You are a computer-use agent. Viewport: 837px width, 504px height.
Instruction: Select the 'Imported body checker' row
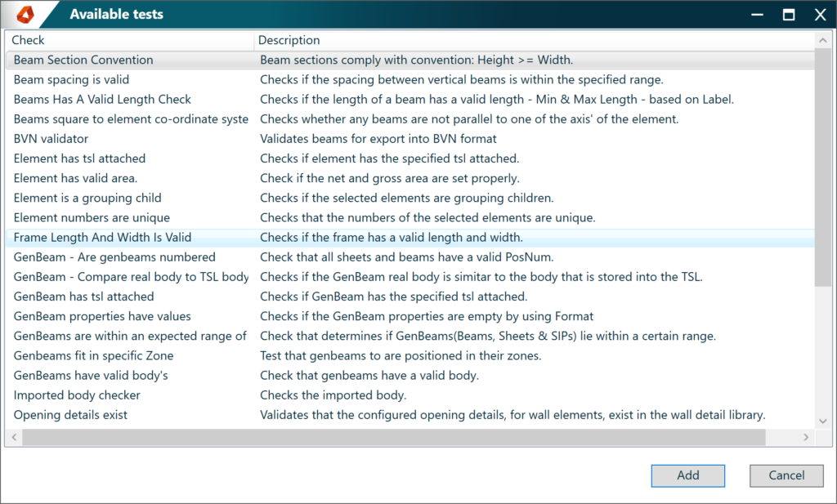point(410,395)
